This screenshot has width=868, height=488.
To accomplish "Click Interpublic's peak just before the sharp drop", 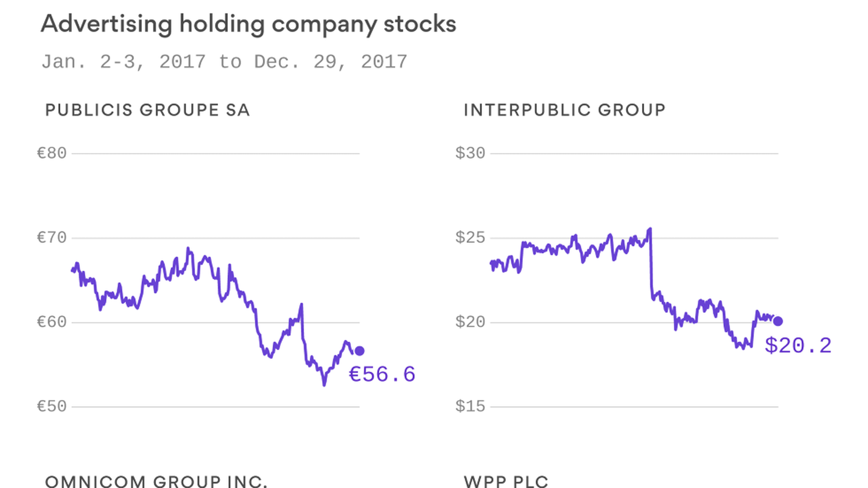I will 650,229.
